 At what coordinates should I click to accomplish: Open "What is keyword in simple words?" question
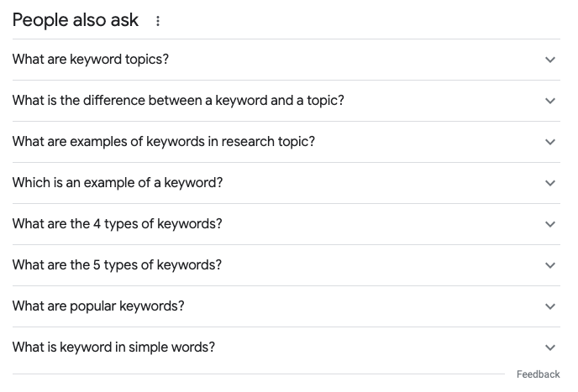[113, 348]
